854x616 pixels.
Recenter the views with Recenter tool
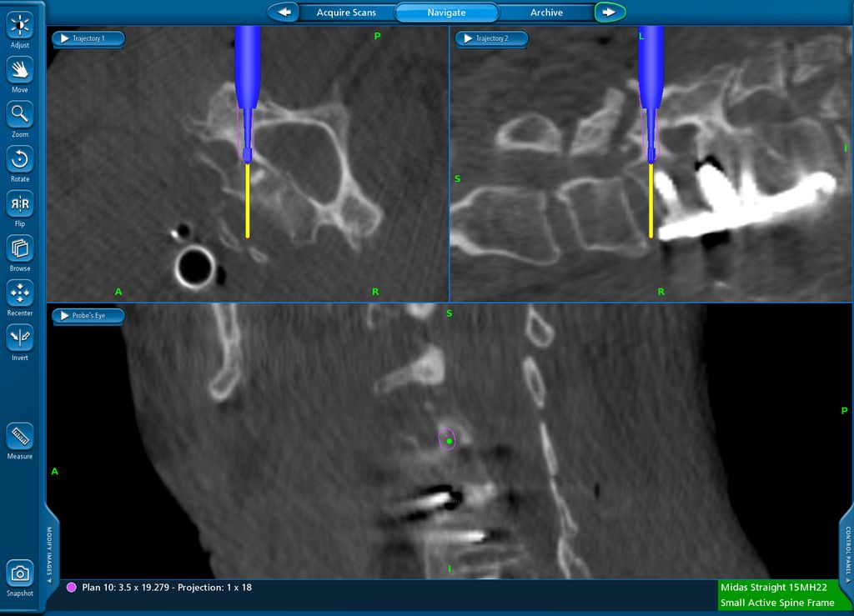pyautogui.click(x=20, y=293)
